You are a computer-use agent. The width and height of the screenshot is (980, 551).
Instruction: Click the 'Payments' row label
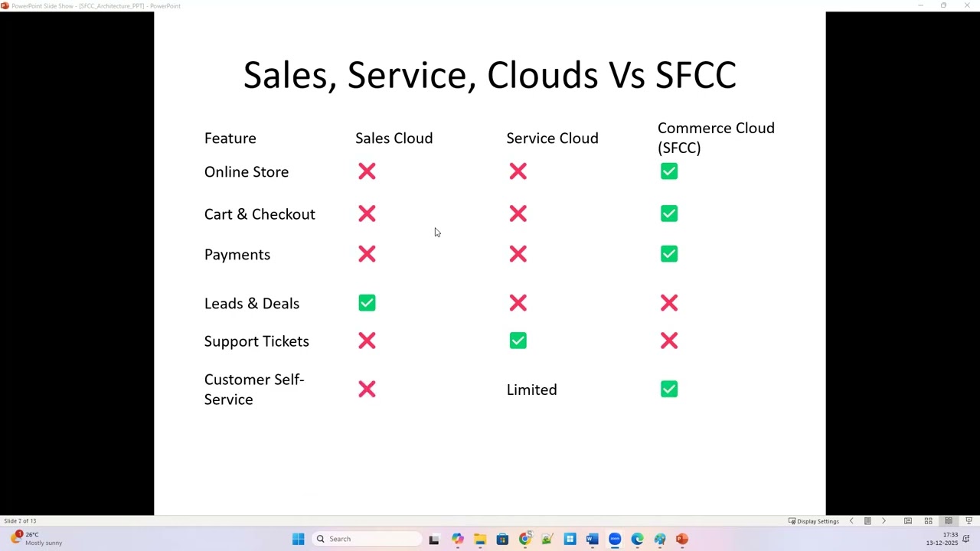coord(237,255)
